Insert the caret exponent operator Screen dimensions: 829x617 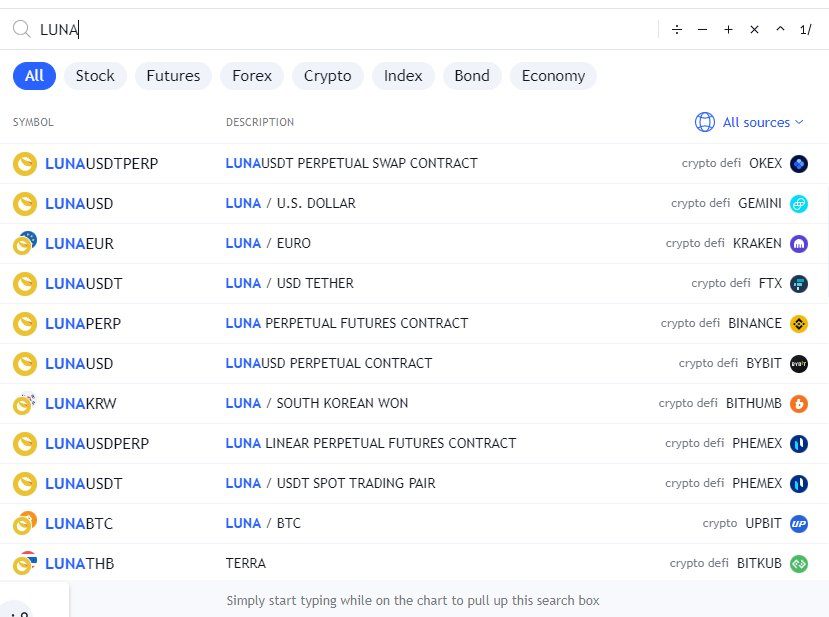click(x=780, y=29)
